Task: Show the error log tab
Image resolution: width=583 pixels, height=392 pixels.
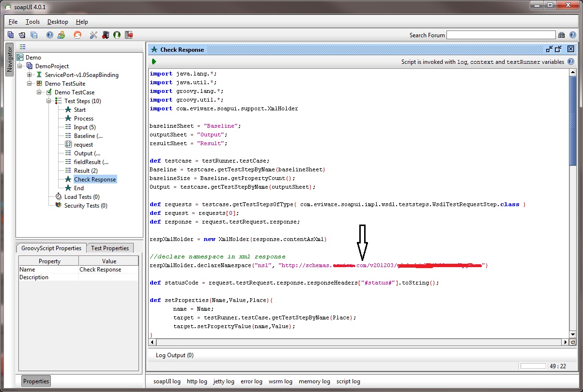Action: (251, 381)
